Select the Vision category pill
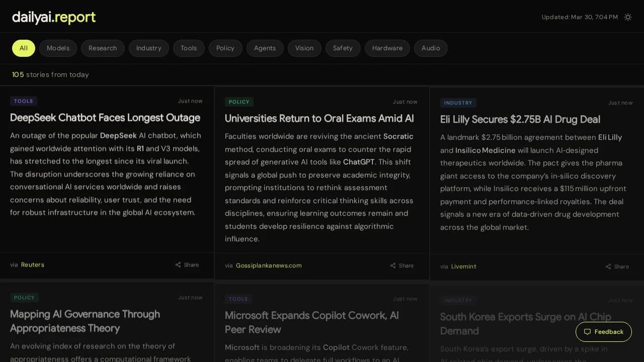 pos(304,48)
